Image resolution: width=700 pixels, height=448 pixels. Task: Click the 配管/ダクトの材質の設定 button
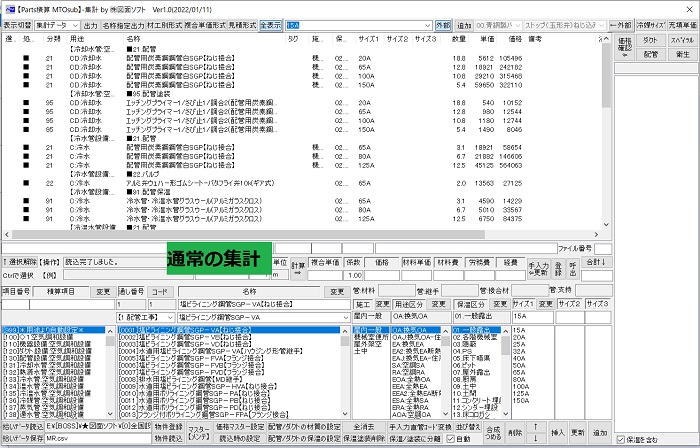304,427
